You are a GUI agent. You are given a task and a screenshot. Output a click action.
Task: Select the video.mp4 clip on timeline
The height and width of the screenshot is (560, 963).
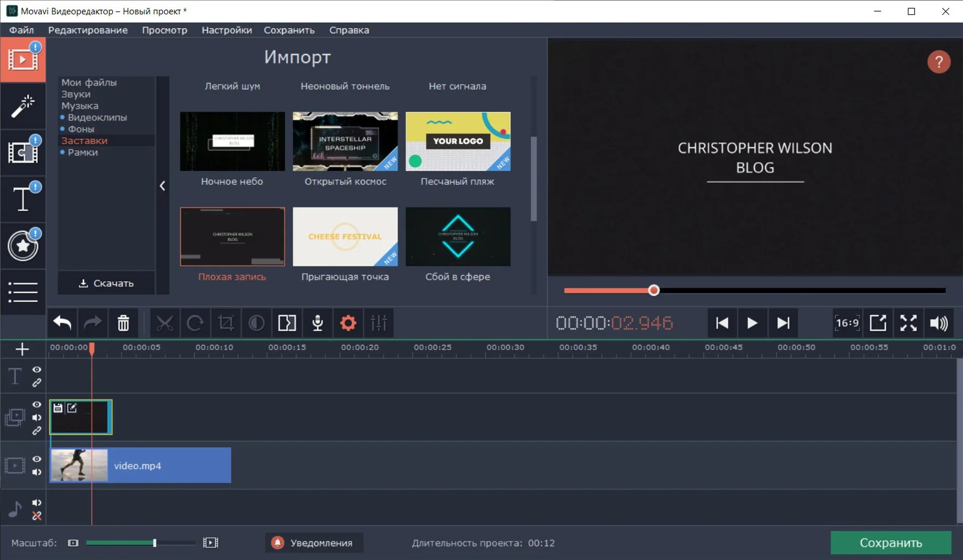pyautogui.click(x=140, y=465)
